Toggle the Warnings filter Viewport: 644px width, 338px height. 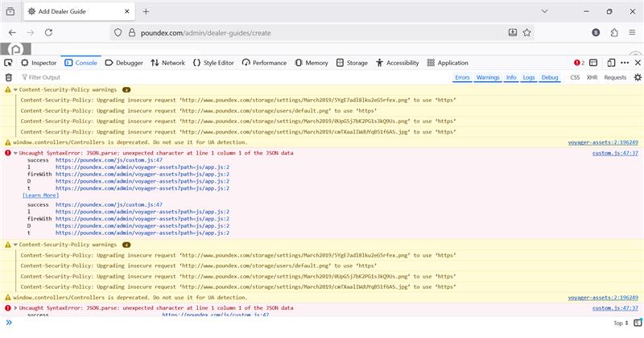coord(488,77)
